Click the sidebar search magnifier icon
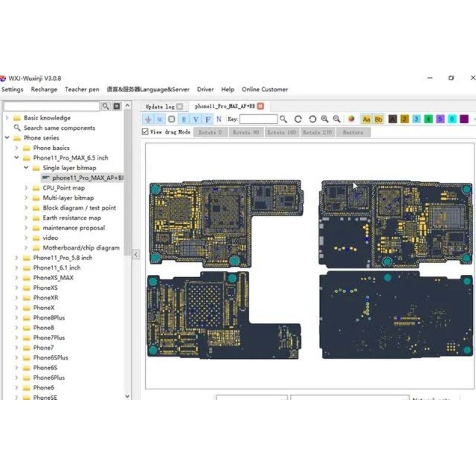The image size is (476, 476). 105,106
